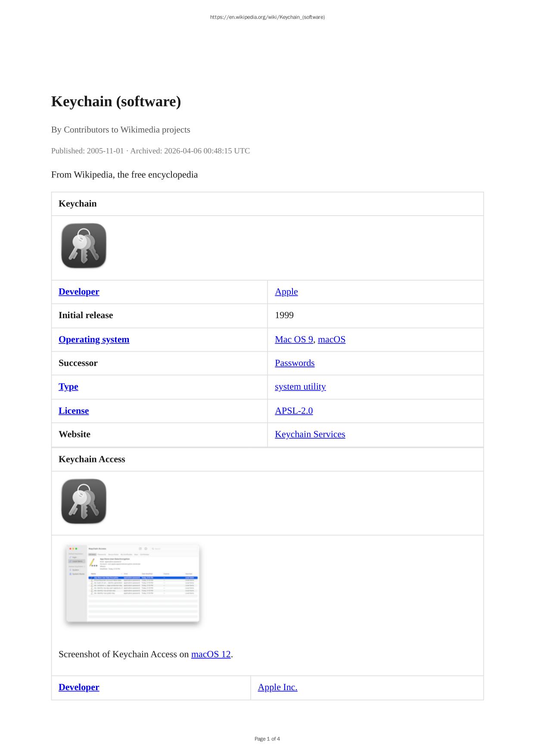This screenshot has height=756, width=535.
Task: Click the Wikipedia URL at page top
Action: click(x=267, y=17)
